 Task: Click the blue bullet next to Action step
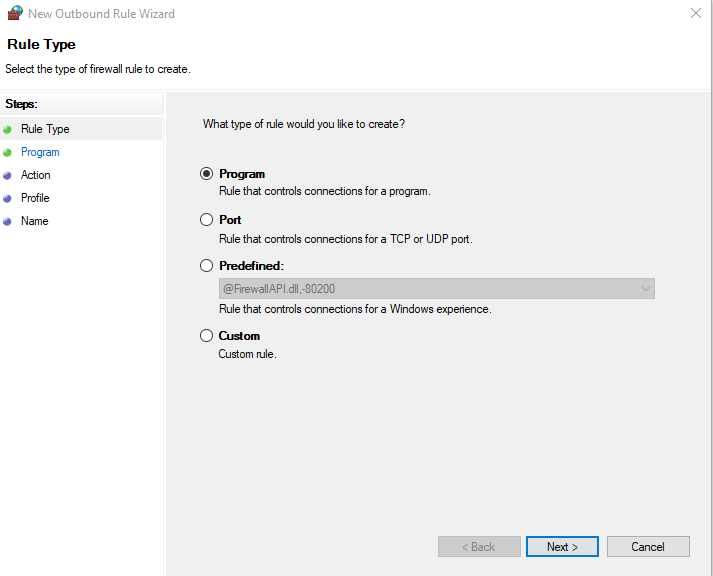(x=8, y=175)
